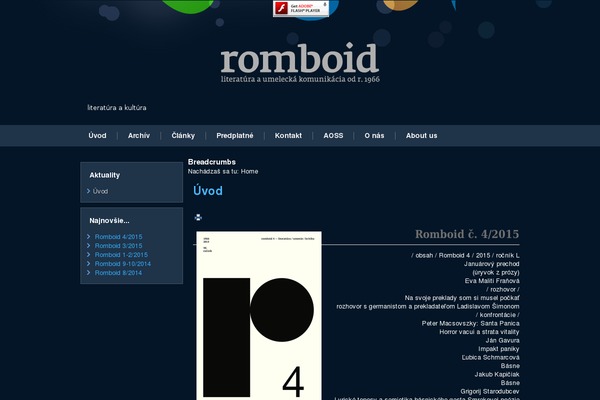This screenshot has width=600, height=400.
Task: Select AOSS in the navigation bar
Action: 333,136
